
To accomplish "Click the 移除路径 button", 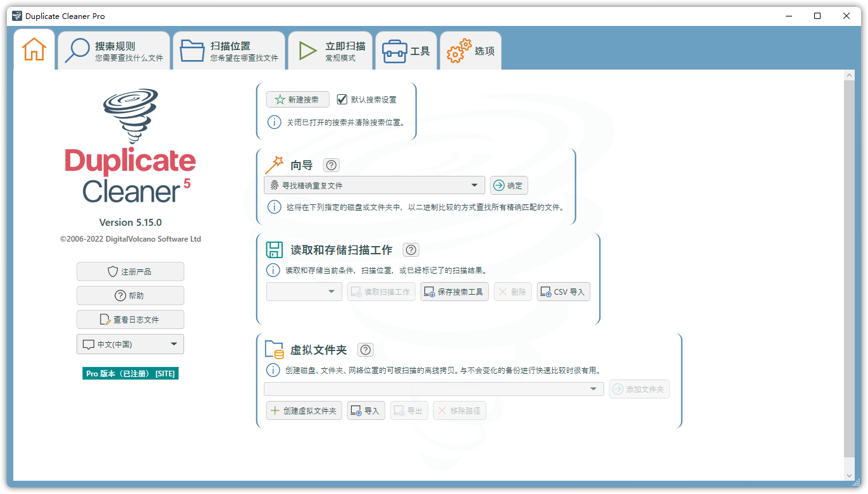I will pyautogui.click(x=459, y=411).
